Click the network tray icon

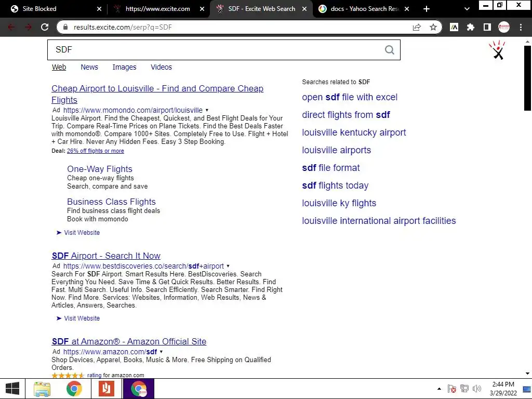464,389
